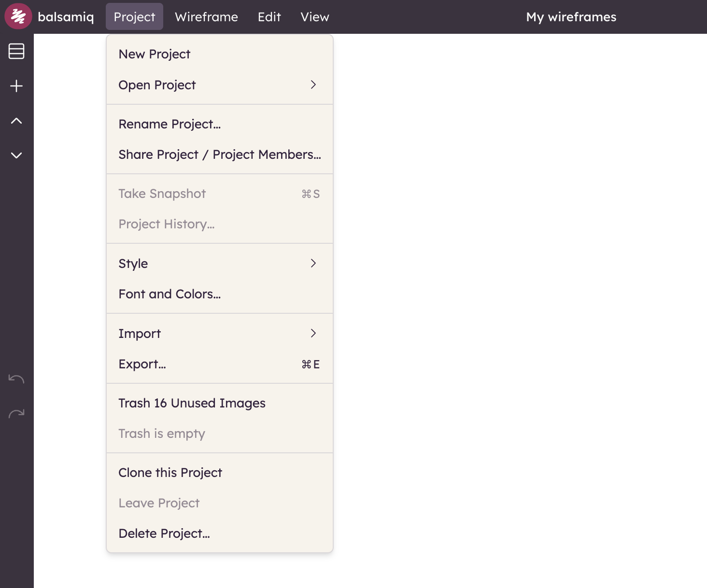707x588 pixels.
Task: Click the My wireframes project title
Action: pos(571,17)
